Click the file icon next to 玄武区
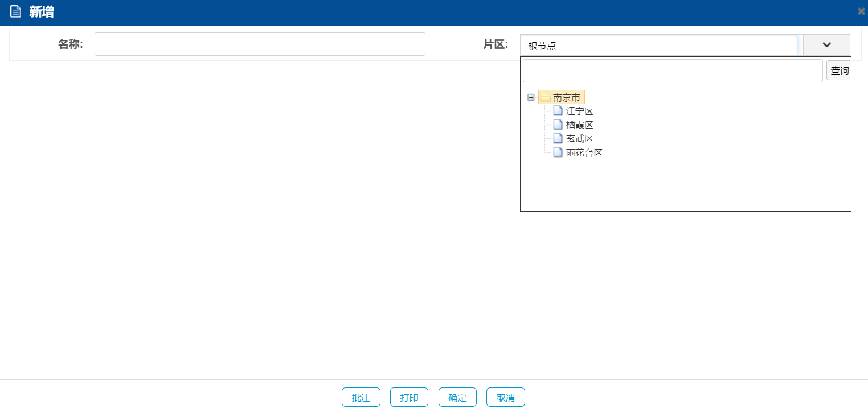This screenshot has height=413, width=868. click(558, 138)
